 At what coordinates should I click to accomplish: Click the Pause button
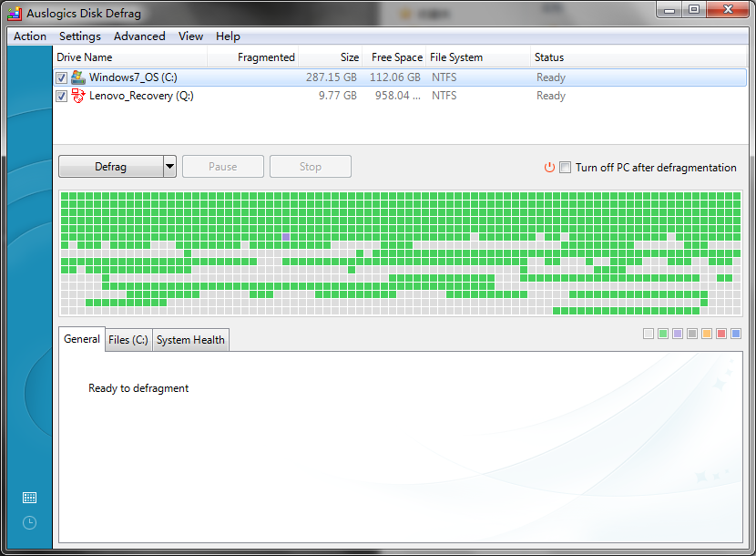[x=223, y=167]
